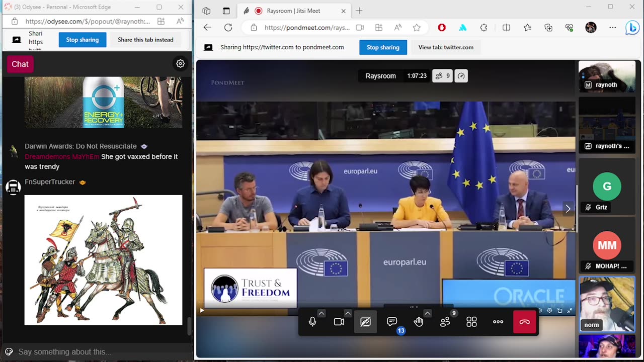Image resolution: width=644 pixels, height=362 pixels.
Task: Open Odysee chat settings gear
Action: [x=180, y=63]
